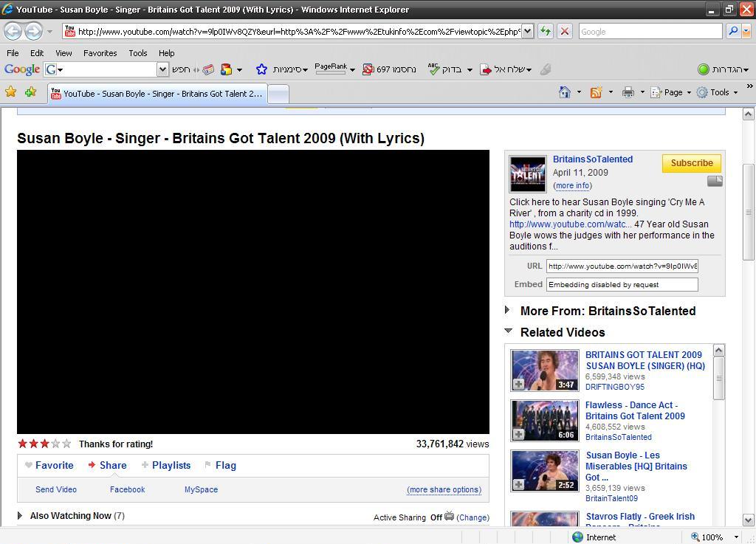Click the BritainsSoTalented channel link
The height and width of the screenshot is (544, 756).
pyautogui.click(x=593, y=159)
